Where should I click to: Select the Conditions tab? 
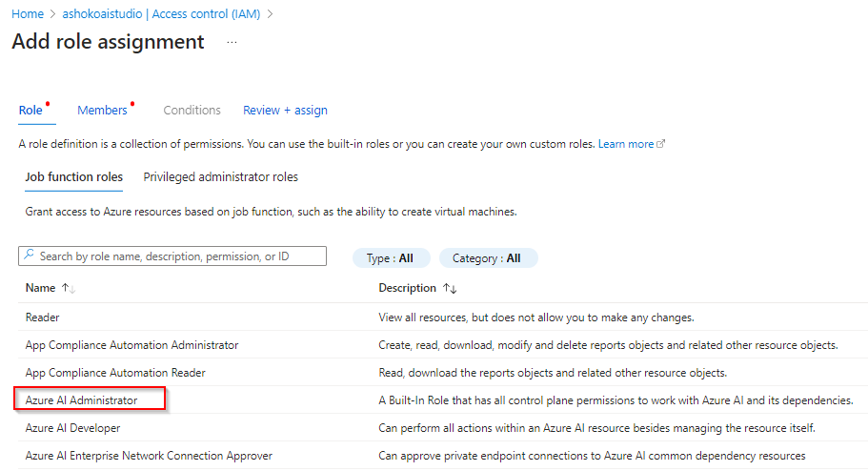192,111
